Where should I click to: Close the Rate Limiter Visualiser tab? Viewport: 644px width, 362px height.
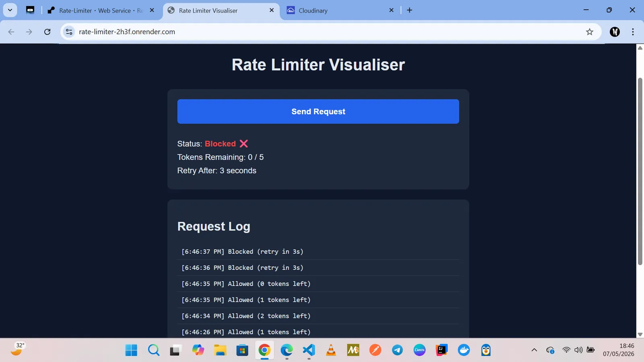click(272, 10)
